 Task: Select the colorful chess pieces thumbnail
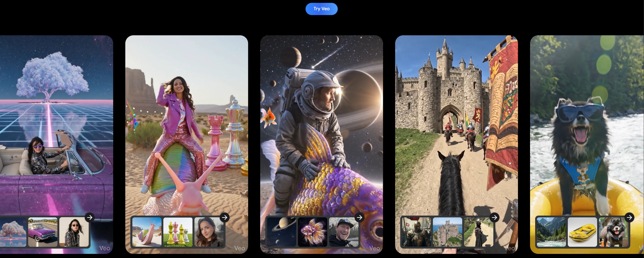point(178,232)
